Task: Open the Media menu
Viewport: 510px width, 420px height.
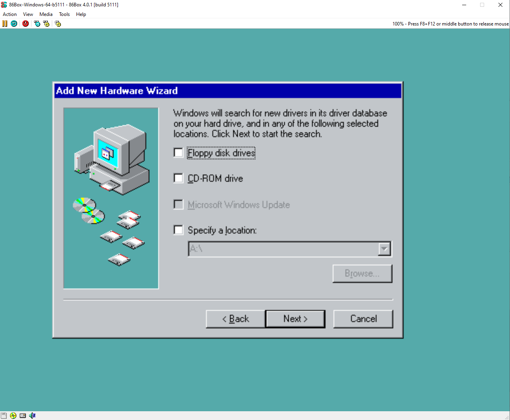Action: pos(46,14)
